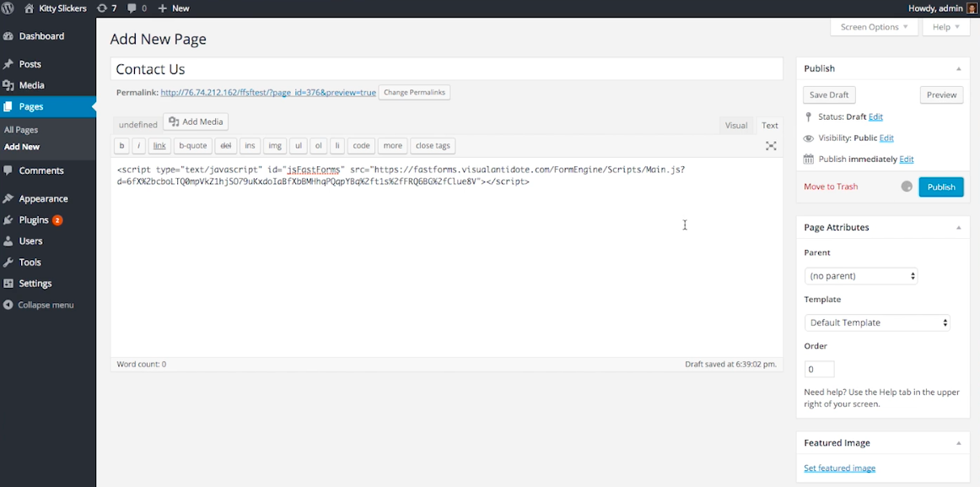This screenshot has width=980, height=487.
Task: Click the Order number input field
Action: click(x=819, y=369)
